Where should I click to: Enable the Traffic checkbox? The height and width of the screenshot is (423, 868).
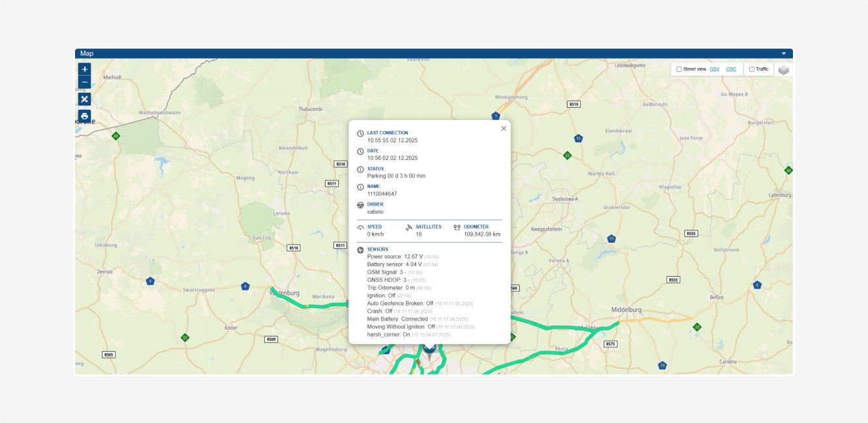752,69
